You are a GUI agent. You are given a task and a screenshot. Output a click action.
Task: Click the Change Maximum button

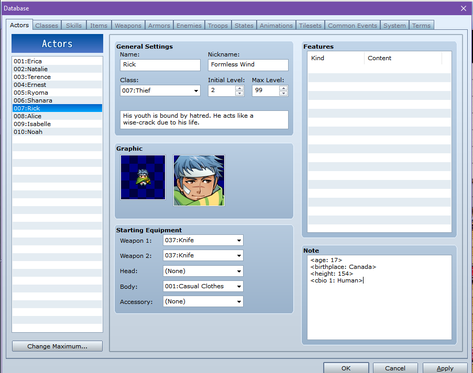(57, 346)
